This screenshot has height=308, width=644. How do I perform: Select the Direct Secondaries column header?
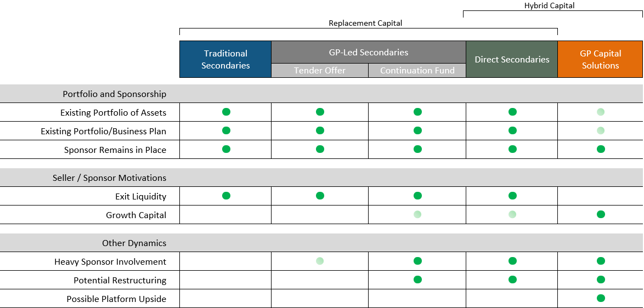(512, 59)
